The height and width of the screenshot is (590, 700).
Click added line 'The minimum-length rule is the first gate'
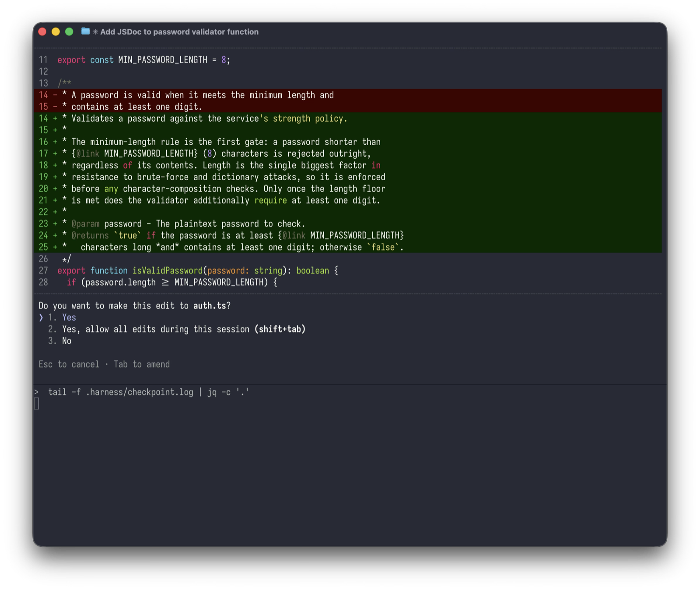tap(348, 142)
